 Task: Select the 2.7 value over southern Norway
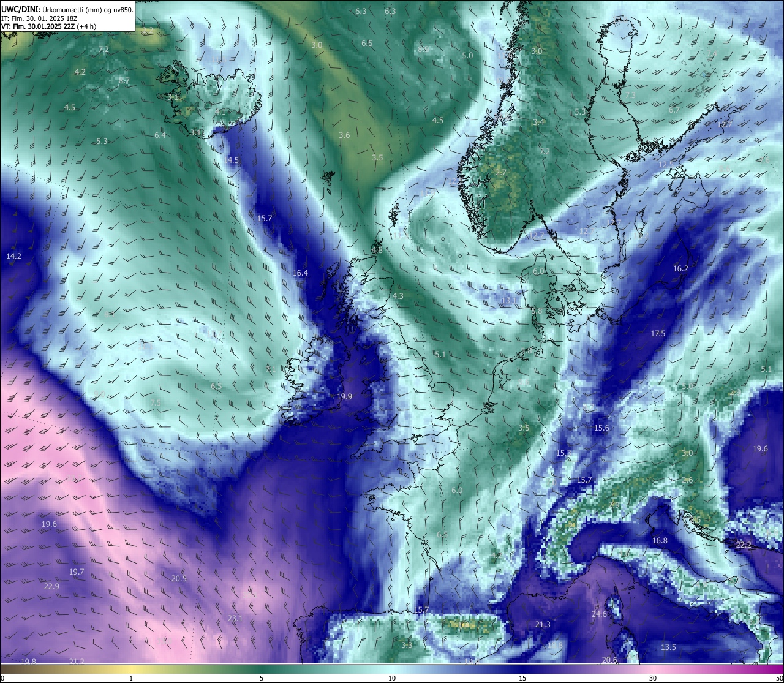point(500,173)
